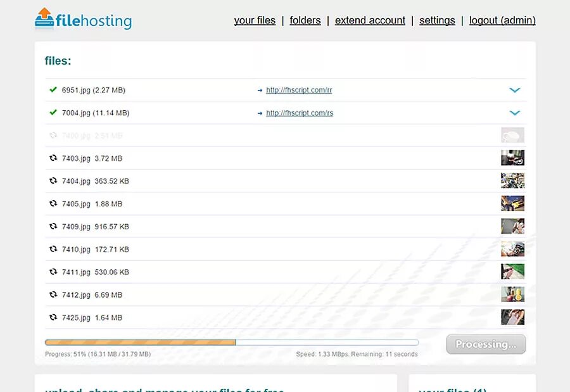Select the 7410.jpg 172.71 KB row text
570x392 pixels.
[x=95, y=250]
